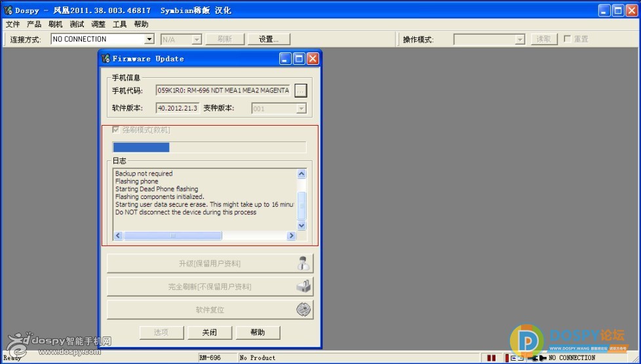The width and height of the screenshot is (641, 364).
Task: Expand the 操作模式 operation mode dropdown
Action: point(520,39)
